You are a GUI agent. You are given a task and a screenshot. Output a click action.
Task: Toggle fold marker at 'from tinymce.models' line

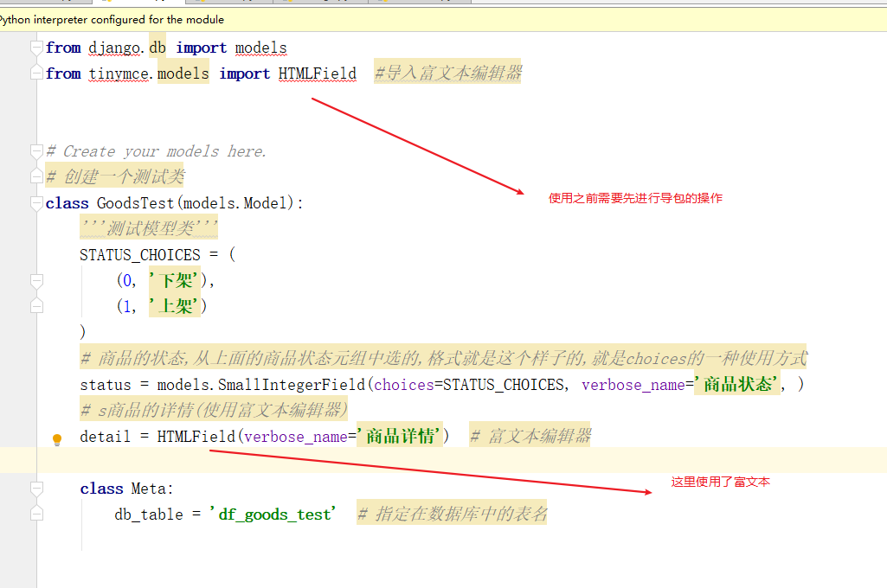(36, 73)
